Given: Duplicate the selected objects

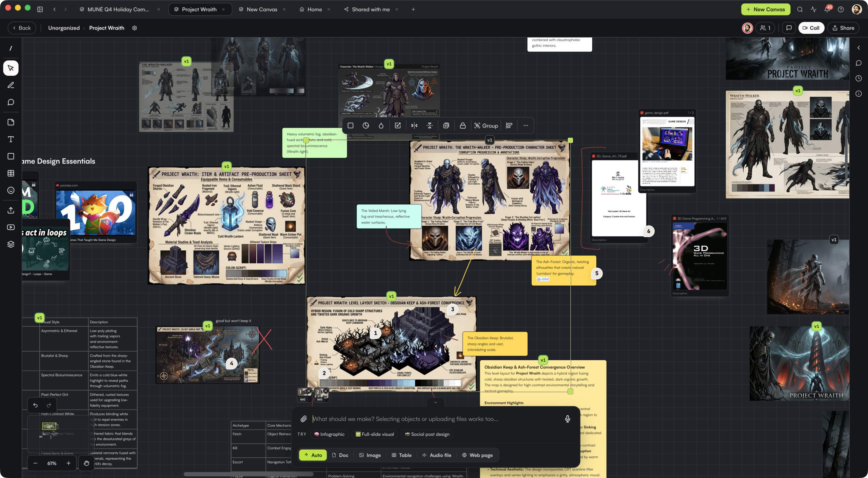Looking at the screenshot, I should 446,126.
